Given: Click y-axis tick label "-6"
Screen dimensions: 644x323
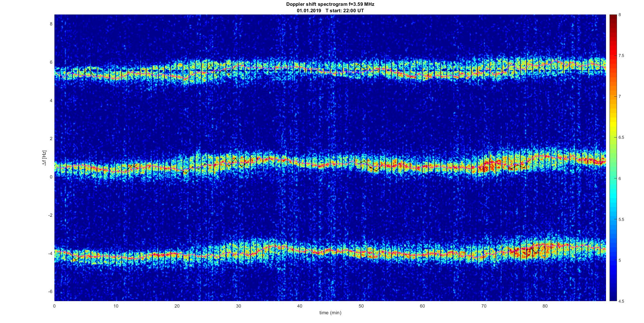Looking at the screenshot, I should [50, 291].
